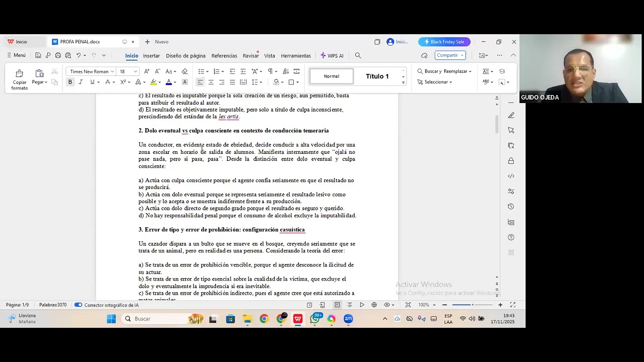Increase paragraph indent

tap(243, 71)
